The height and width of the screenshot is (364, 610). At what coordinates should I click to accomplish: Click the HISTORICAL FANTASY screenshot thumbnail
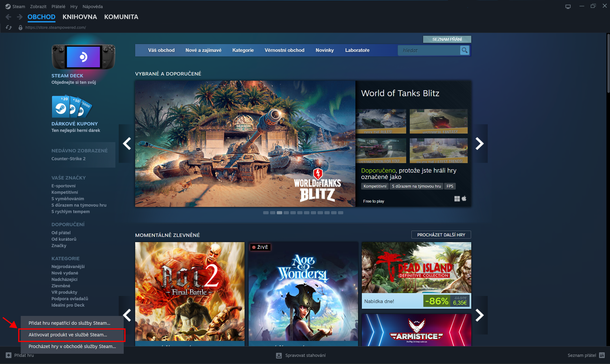[x=439, y=121]
